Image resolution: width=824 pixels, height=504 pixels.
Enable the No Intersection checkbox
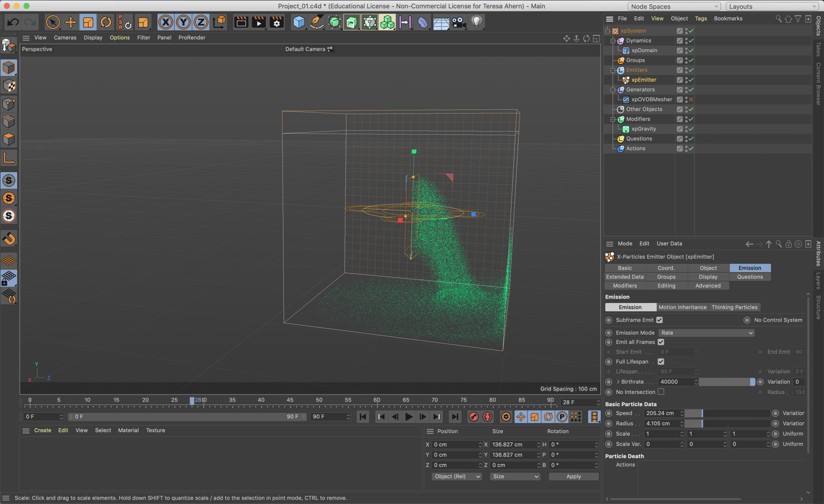pos(661,392)
